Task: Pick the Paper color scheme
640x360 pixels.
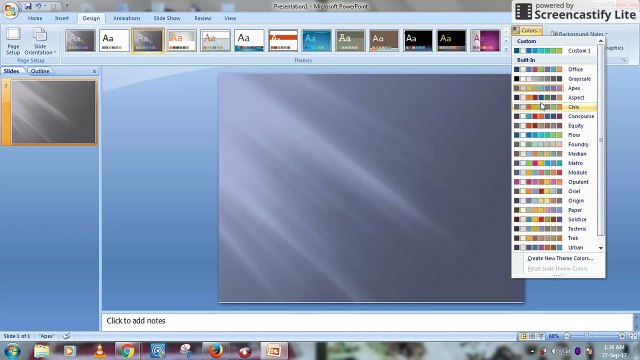Action: click(554, 210)
